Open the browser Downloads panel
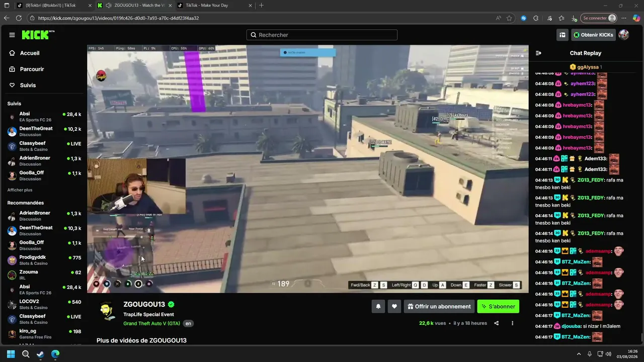This screenshot has height=362, width=644. pos(574,18)
